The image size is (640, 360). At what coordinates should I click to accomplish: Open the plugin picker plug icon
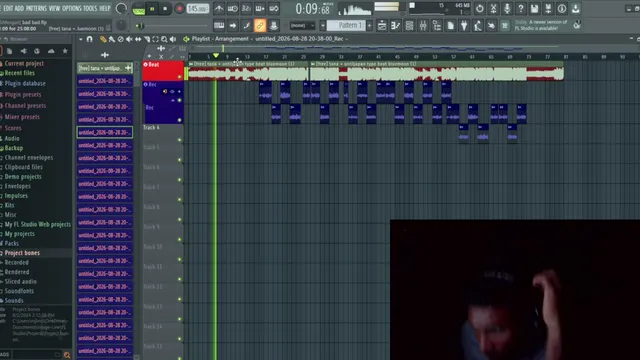(x=464, y=26)
